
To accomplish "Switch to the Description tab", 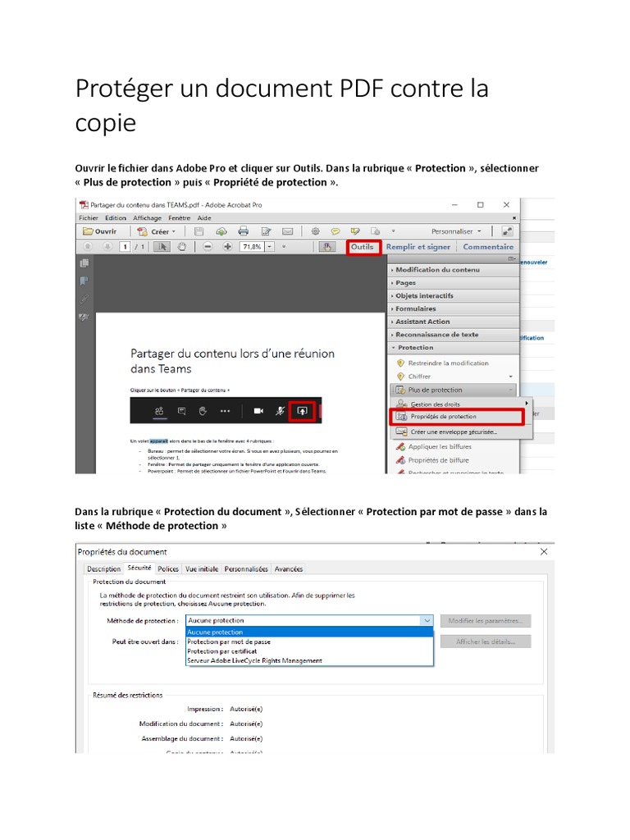I will (x=104, y=569).
